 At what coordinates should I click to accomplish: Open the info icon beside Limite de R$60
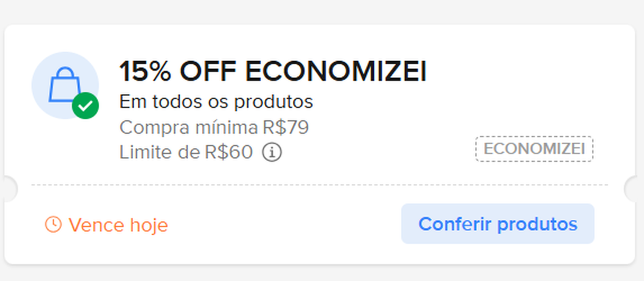coord(272,152)
